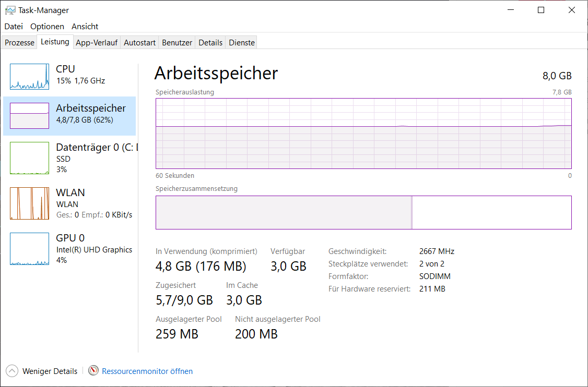Open the Optionen menu
The height and width of the screenshot is (387, 588).
(47, 26)
